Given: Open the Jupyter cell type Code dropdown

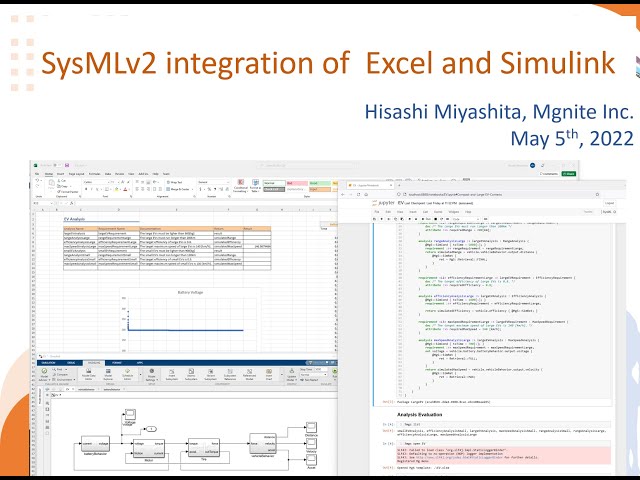Looking at the screenshot, I should [x=466, y=219].
